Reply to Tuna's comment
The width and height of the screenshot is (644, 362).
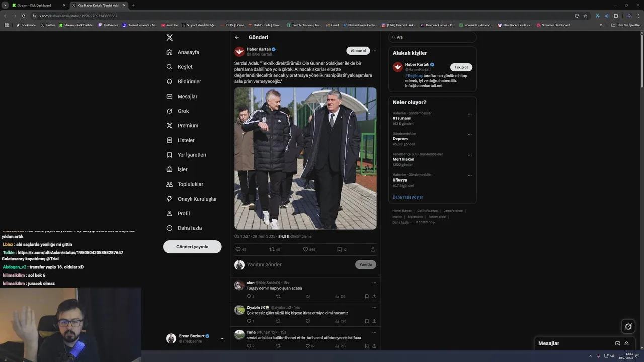pyautogui.click(x=250, y=346)
